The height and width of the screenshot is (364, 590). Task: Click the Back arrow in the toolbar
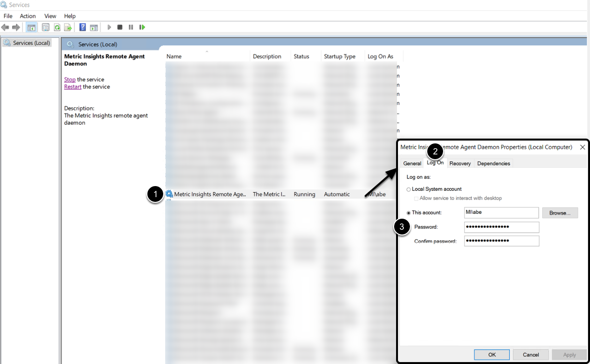click(5, 27)
